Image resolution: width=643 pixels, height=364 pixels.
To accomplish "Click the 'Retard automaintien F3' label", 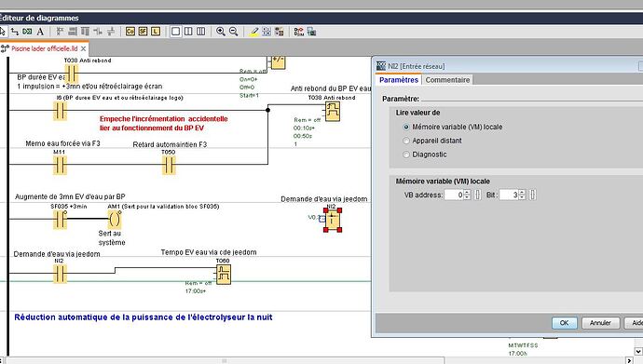I will click(170, 144).
